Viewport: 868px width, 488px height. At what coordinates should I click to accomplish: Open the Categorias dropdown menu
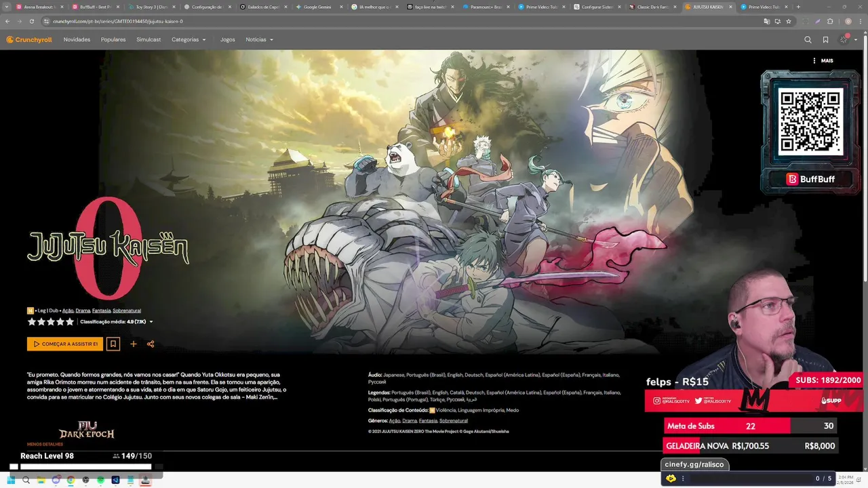coord(189,39)
